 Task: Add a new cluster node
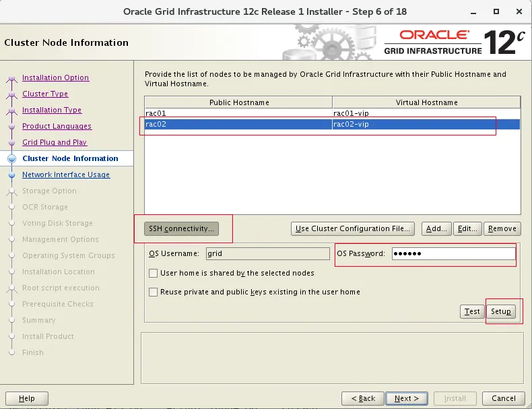436,229
